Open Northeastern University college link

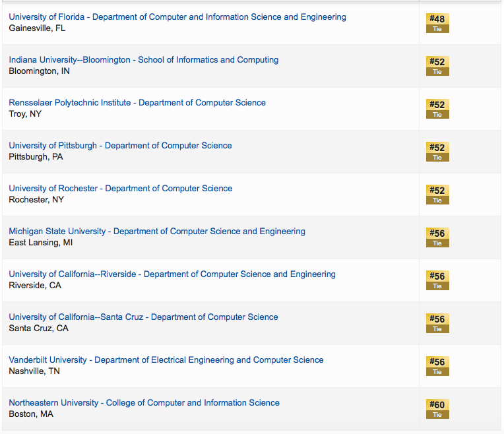pyautogui.click(x=144, y=403)
